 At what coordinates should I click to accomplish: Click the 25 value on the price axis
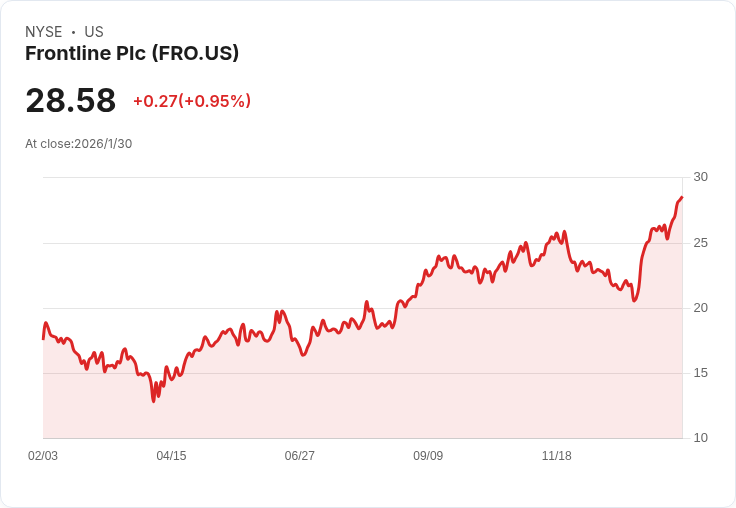700,242
